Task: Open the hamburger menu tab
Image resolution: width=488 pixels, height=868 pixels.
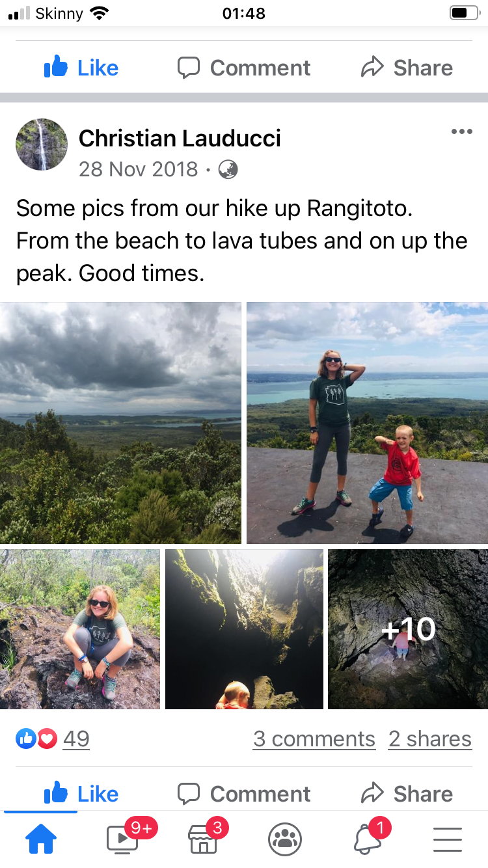Action: click(448, 839)
